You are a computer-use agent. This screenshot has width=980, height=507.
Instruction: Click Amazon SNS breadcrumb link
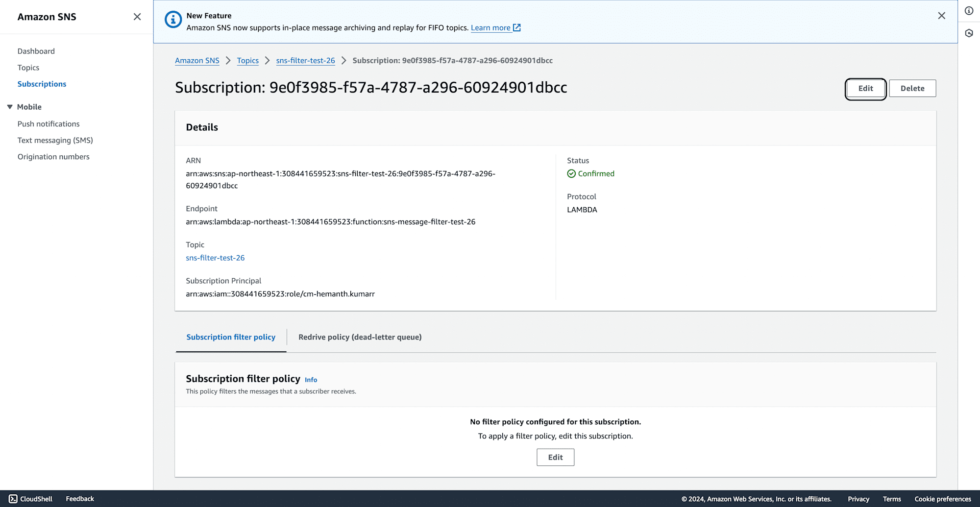[197, 60]
